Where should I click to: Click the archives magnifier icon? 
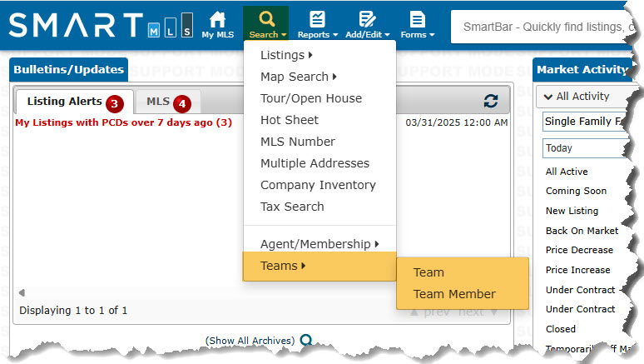(x=306, y=340)
